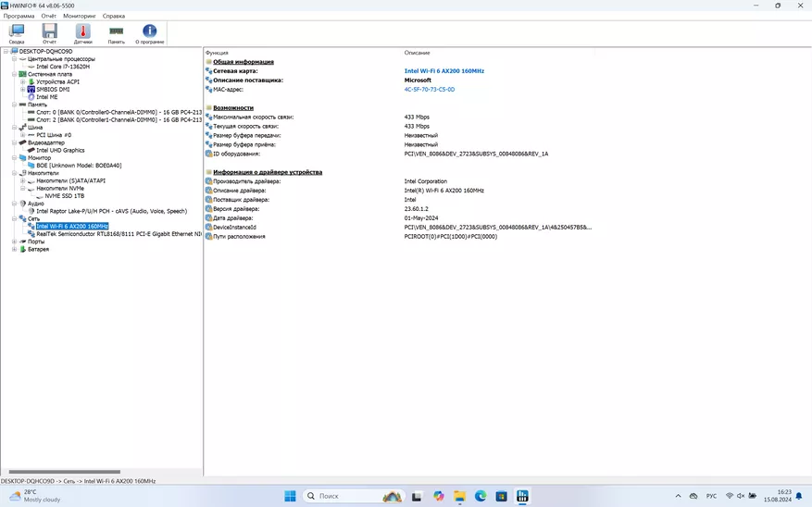This screenshot has width=812, height=507.
Task: Collapse the Системная плата branch
Action: [x=15, y=74]
